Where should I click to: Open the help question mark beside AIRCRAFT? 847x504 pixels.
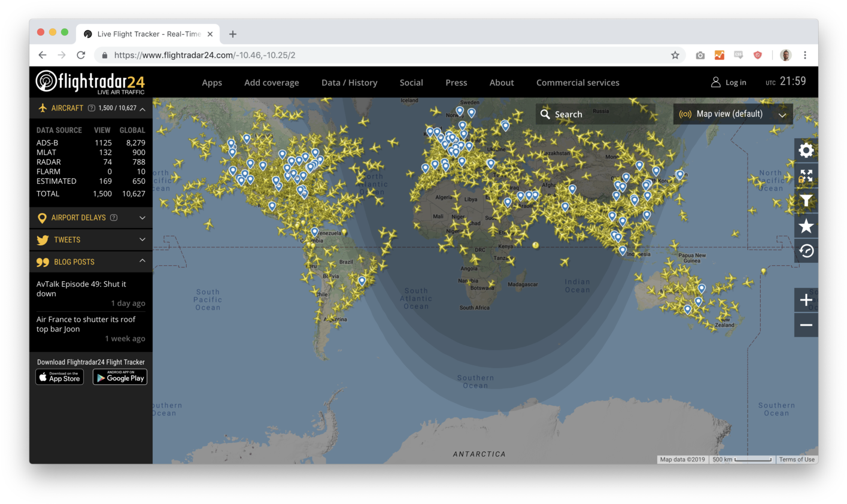(92, 108)
